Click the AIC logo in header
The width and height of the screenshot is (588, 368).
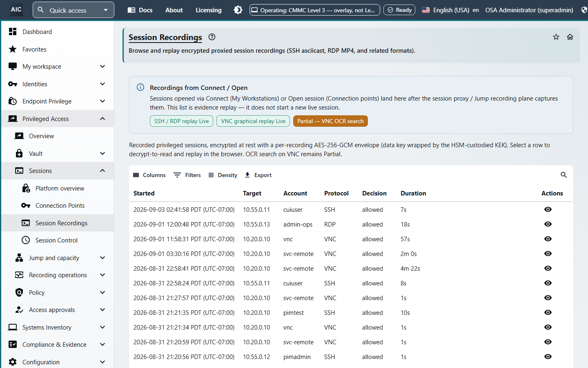click(16, 9)
